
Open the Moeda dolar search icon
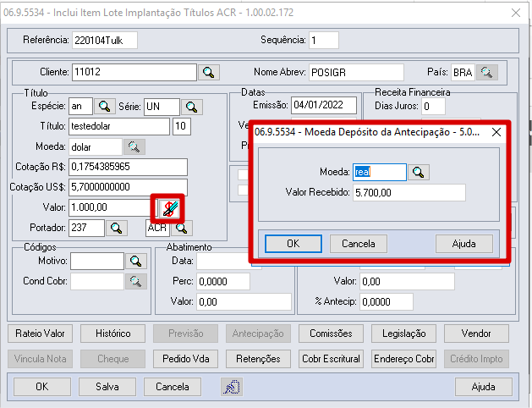(x=134, y=147)
